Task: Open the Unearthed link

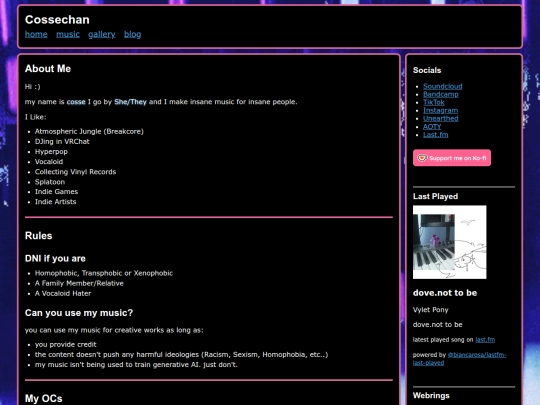Action: [440, 118]
